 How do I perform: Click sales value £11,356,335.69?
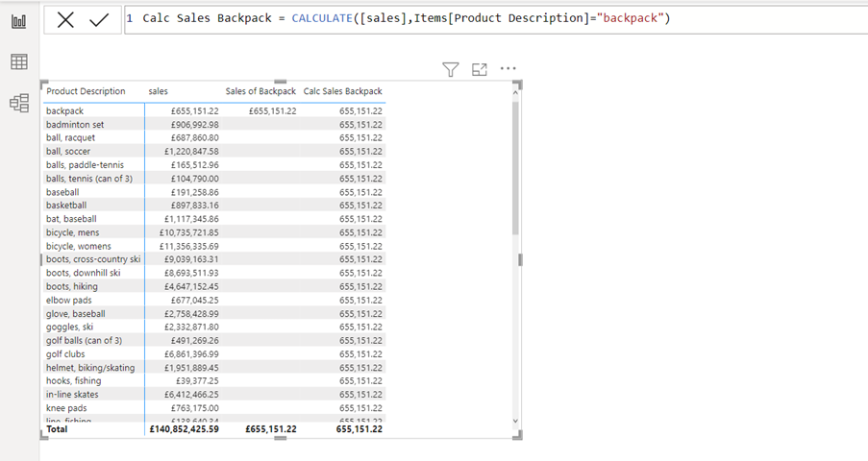coord(188,246)
